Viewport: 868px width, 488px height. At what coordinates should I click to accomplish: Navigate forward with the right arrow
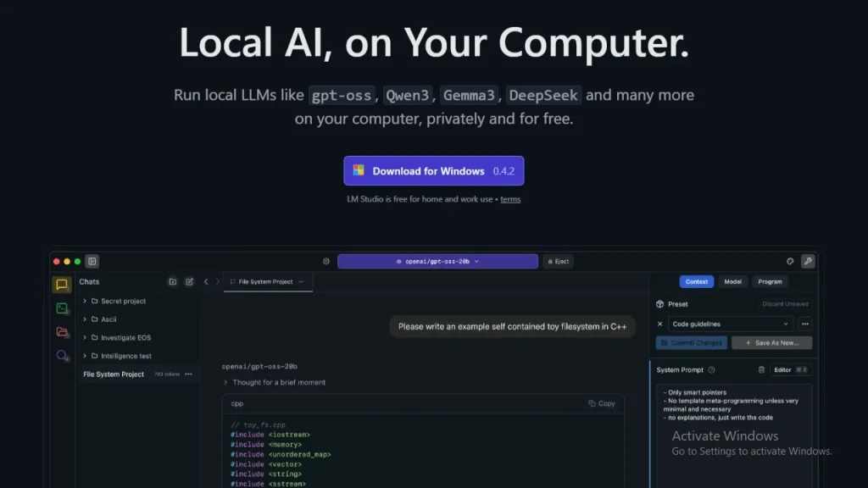[x=218, y=281]
